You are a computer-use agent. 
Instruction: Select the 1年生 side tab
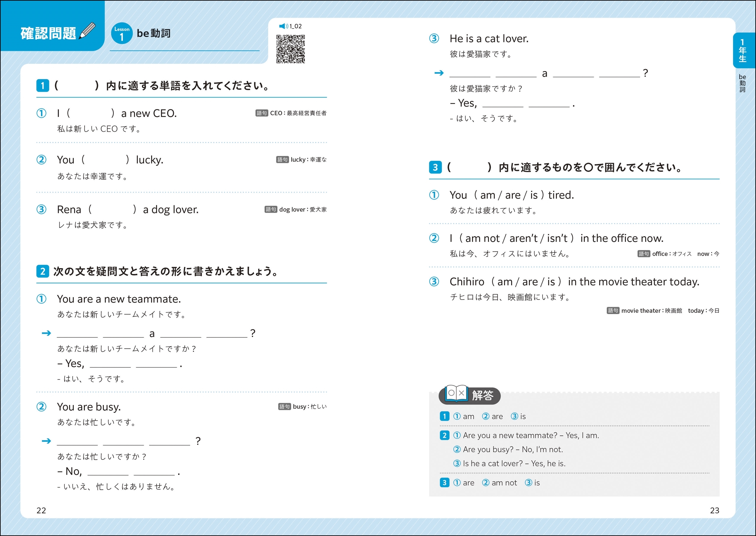(742, 50)
